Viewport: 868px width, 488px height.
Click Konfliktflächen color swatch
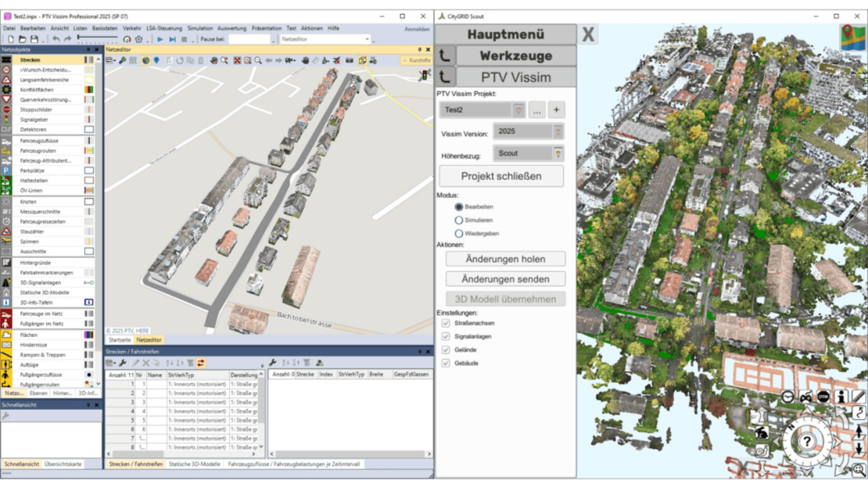coord(88,90)
